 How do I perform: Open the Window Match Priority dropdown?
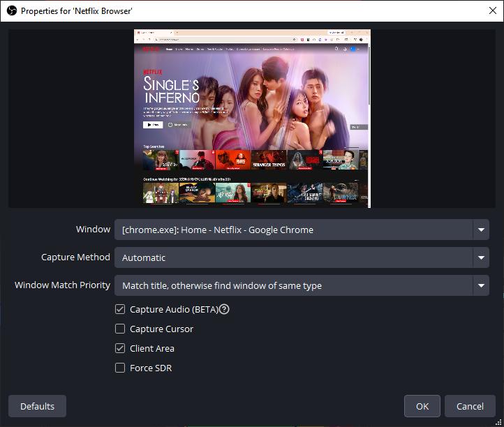click(x=302, y=285)
